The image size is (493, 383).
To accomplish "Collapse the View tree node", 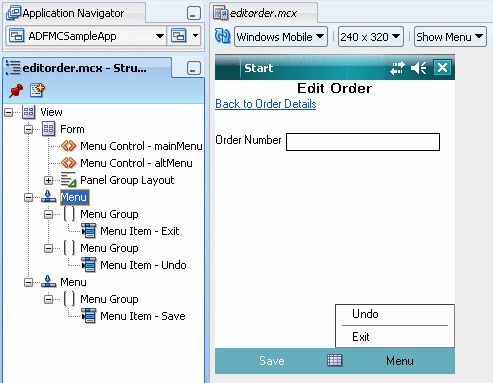I will (x=9, y=112).
